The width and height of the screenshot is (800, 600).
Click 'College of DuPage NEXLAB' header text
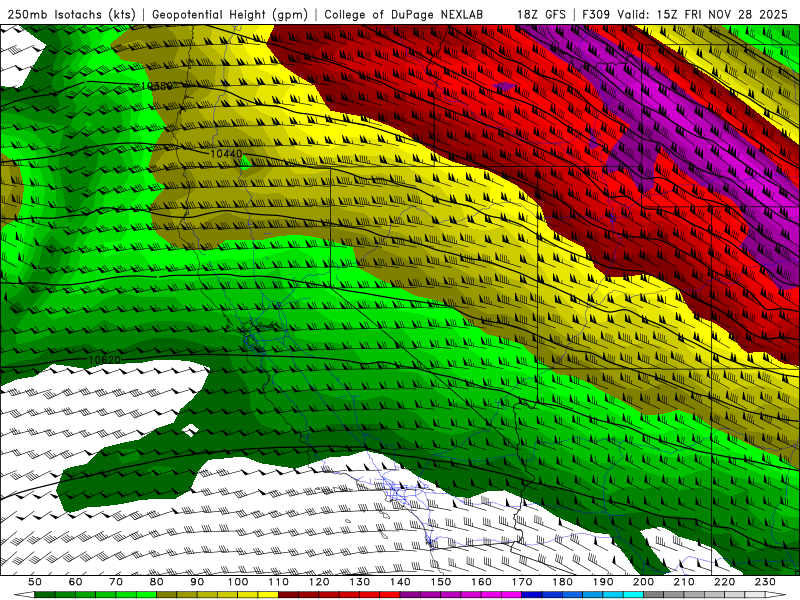tap(403, 14)
